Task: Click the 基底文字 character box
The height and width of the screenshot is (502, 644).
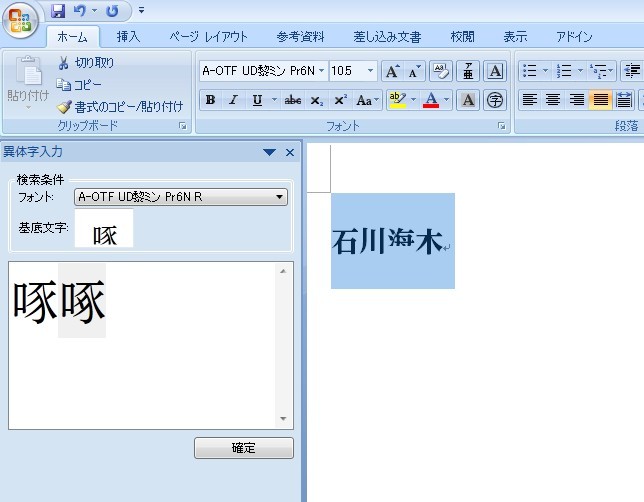Action: click(x=104, y=228)
